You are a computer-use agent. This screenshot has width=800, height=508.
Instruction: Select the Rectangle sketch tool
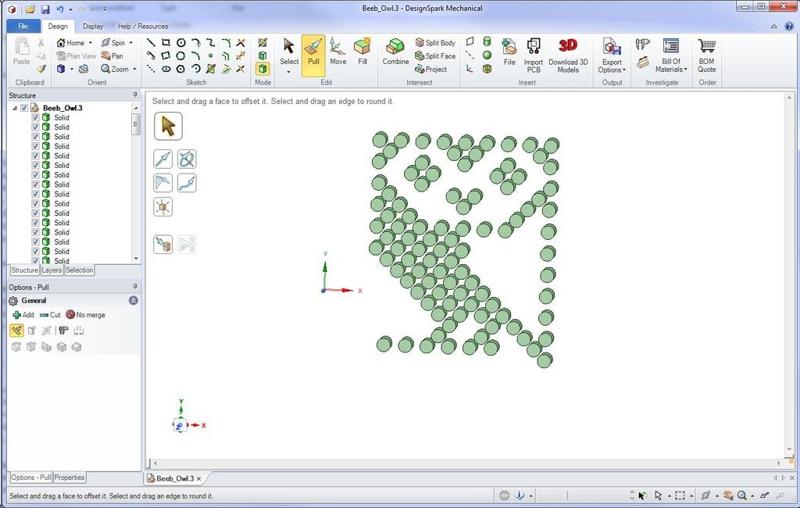166,42
